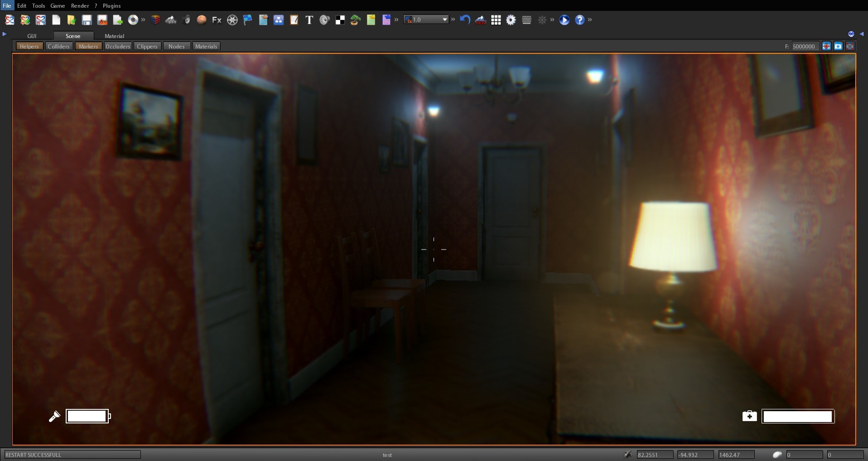Open the Render menu

tap(80, 5)
